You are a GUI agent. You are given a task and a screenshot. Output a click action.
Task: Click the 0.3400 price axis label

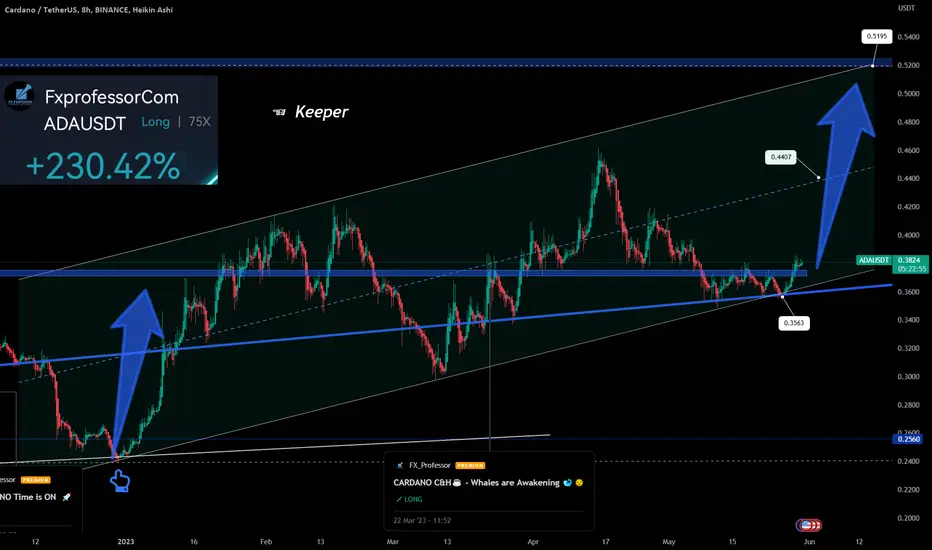[908, 320]
